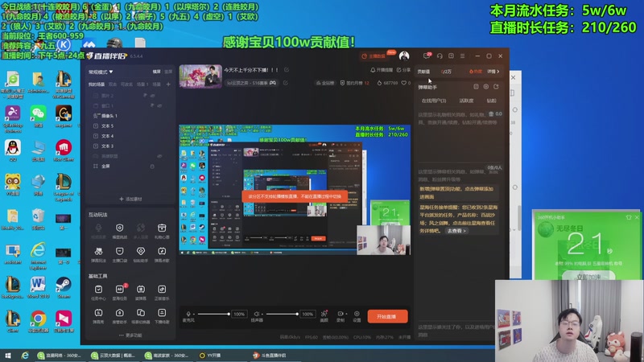Open the 钻粉助手 diamond tool
Screen dimensions: 644x362
pyautogui.click(x=140, y=253)
